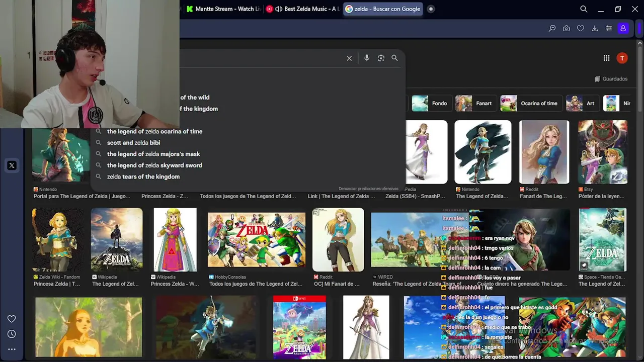Open Zelda Wiki Fandom Princesa Zelda image
The height and width of the screenshot is (362, 644).
tap(58, 240)
